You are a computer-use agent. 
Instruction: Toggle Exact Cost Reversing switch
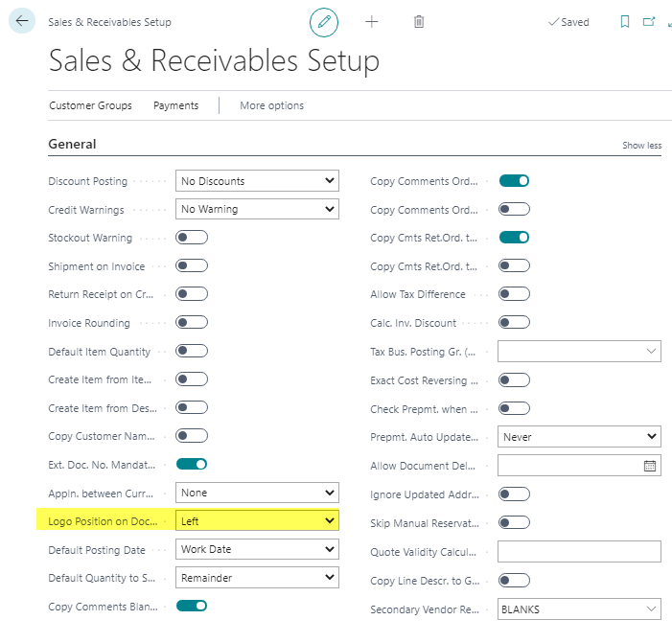(x=514, y=380)
